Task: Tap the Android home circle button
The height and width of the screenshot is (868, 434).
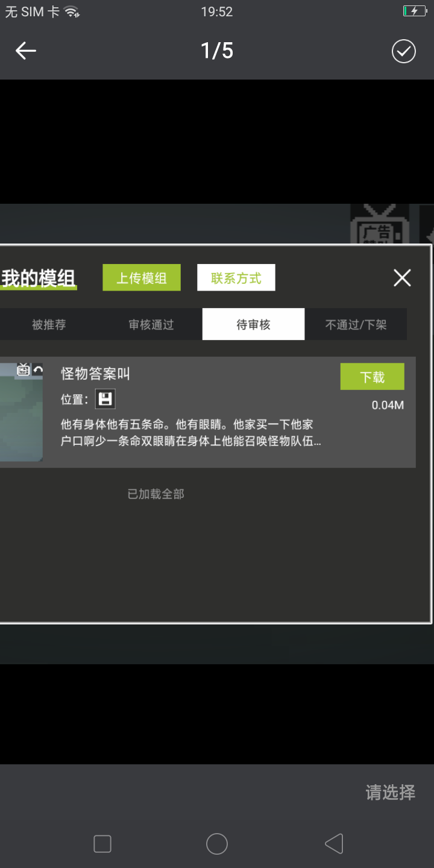Action: point(217,844)
